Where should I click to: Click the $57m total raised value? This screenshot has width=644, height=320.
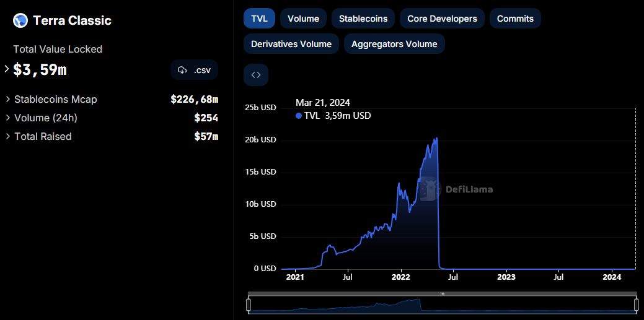206,136
